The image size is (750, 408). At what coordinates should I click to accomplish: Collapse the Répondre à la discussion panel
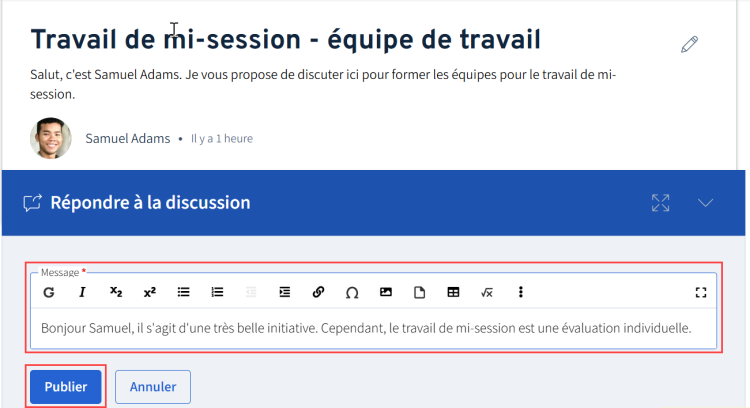coord(706,203)
